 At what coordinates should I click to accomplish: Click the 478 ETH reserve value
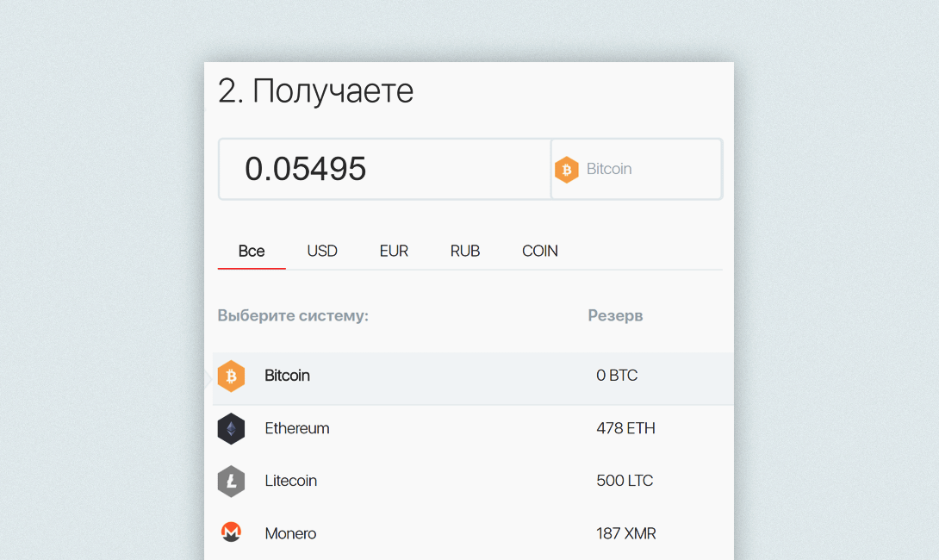tap(625, 428)
